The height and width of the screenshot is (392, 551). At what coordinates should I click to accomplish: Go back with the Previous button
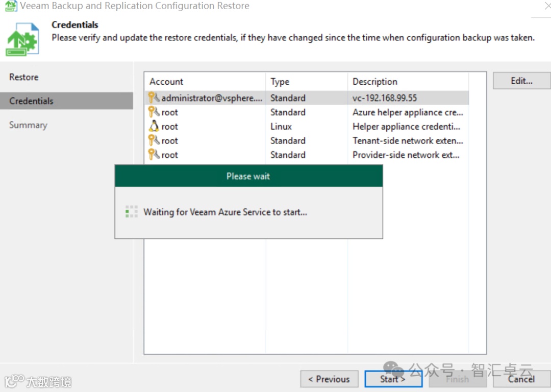(x=329, y=379)
